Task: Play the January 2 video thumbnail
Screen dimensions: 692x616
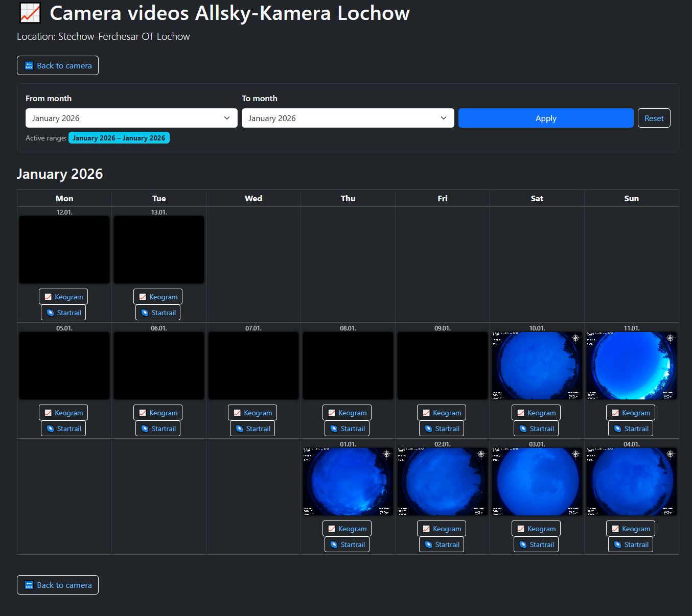Action: click(442, 481)
